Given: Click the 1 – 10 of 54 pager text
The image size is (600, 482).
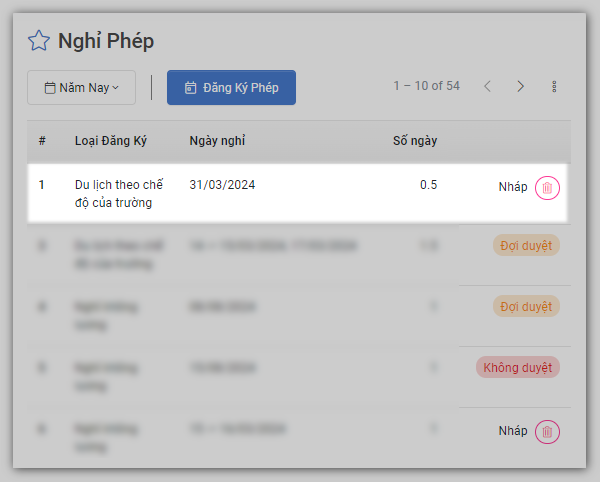Looking at the screenshot, I should 426,86.
